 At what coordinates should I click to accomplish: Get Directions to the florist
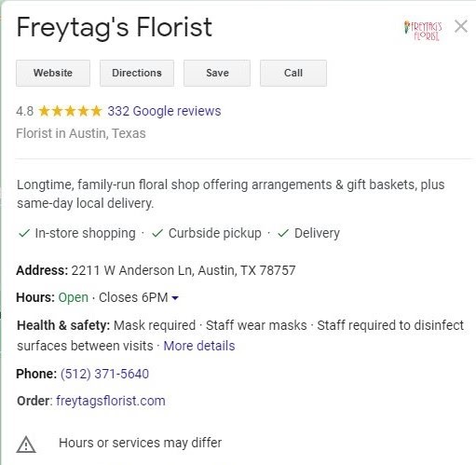click(137, 73)
